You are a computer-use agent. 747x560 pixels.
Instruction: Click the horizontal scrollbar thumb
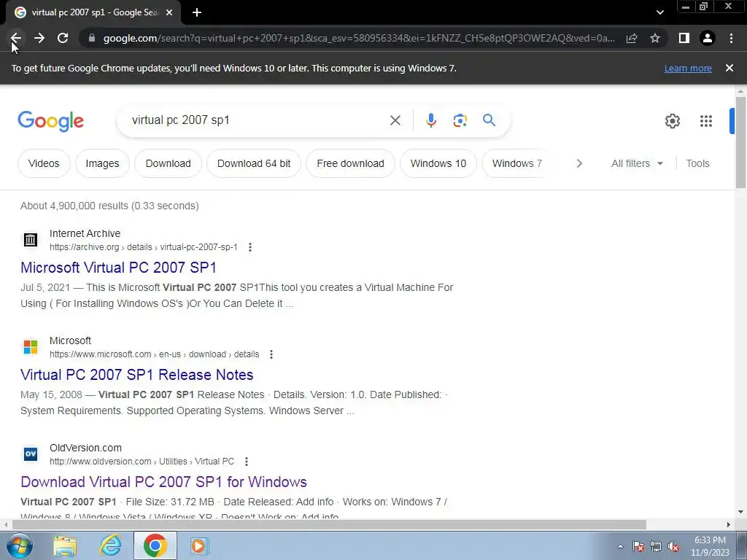tap(329, 524)
